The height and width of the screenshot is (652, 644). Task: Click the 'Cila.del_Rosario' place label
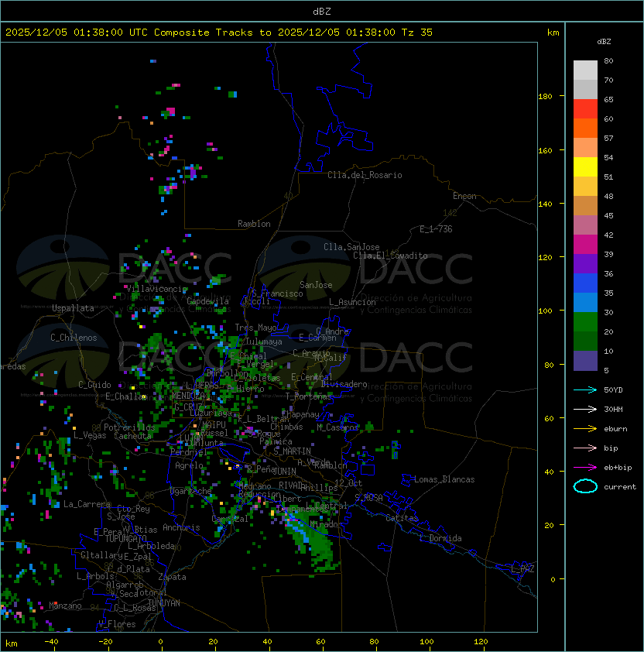coord(365,175)
